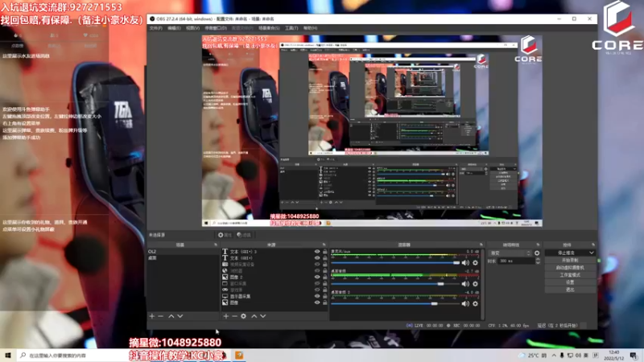644x362 pixels.
Task: Add a new source with plus icon
Action: click(226, 316)
